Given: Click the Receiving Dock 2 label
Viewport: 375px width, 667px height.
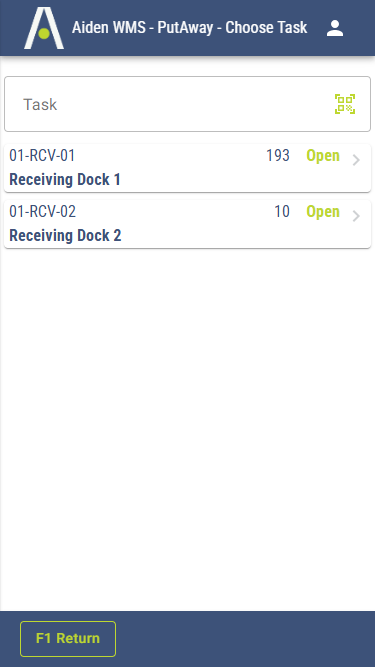Looking at the screenshot, I should pos(65,235).
